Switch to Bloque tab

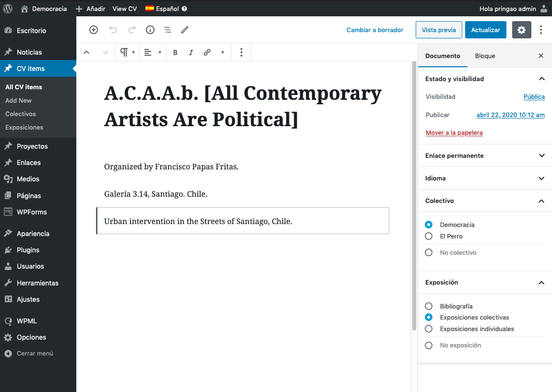(x=485, y=56)
